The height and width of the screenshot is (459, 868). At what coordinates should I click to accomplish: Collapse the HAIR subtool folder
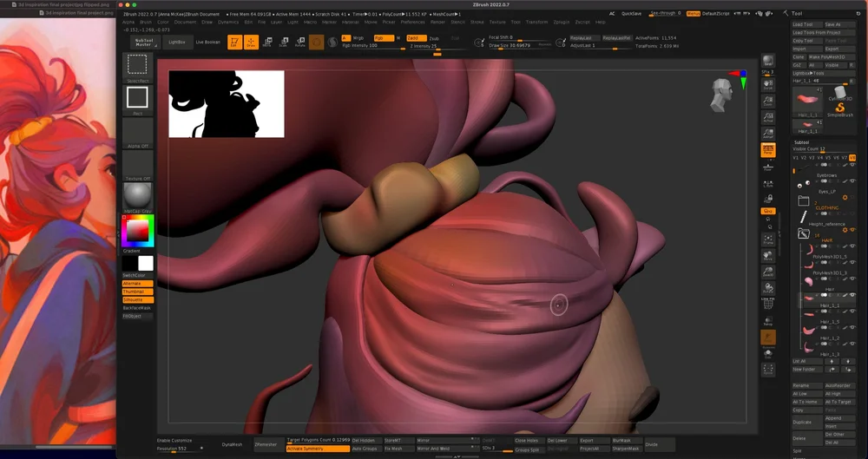click(804, 234)
